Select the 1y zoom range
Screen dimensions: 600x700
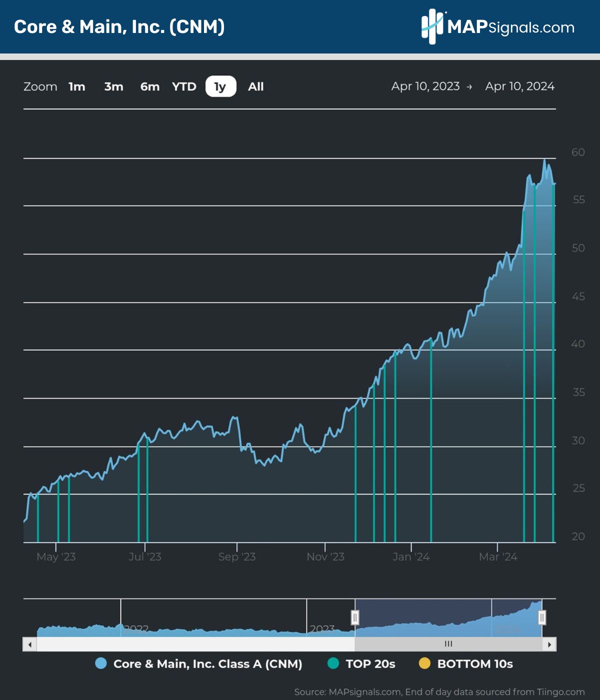pyautogui.click(x=220, y=86)
